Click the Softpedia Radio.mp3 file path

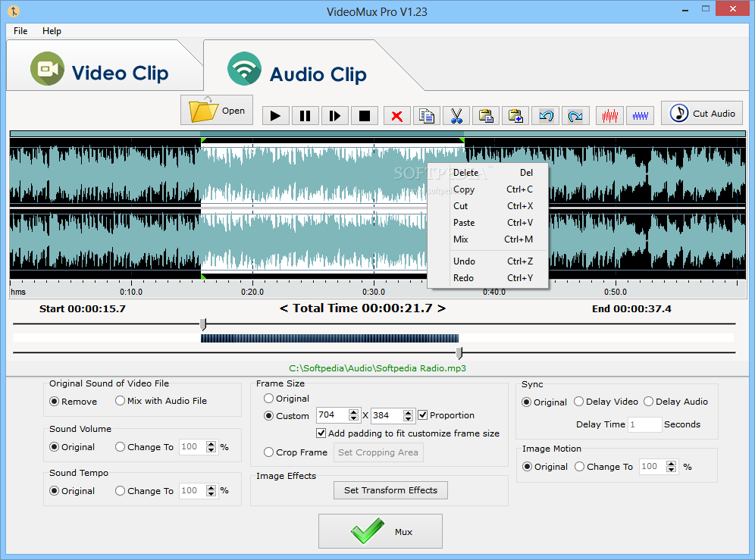[x=377, y=368]
